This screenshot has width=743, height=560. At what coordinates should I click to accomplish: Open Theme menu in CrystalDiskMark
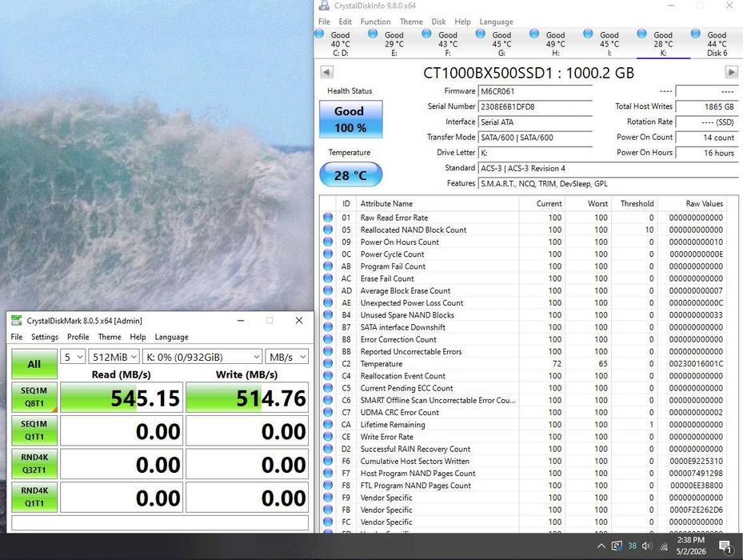(110, 337)
